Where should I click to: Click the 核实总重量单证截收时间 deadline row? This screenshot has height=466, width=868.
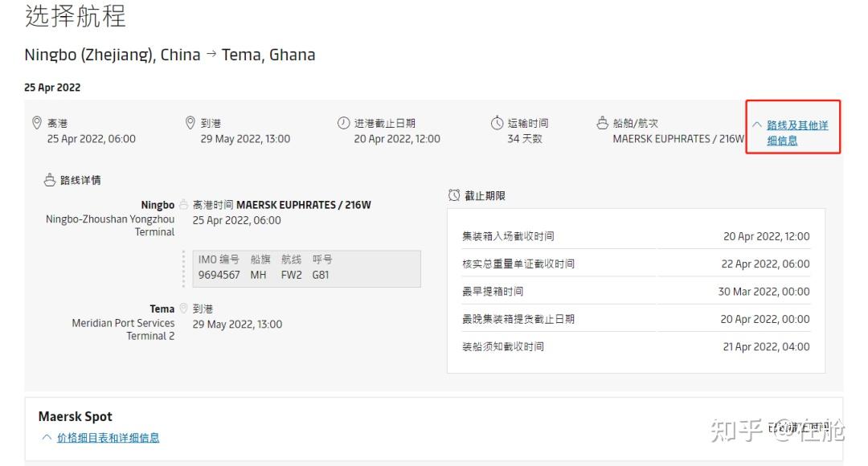636,264
